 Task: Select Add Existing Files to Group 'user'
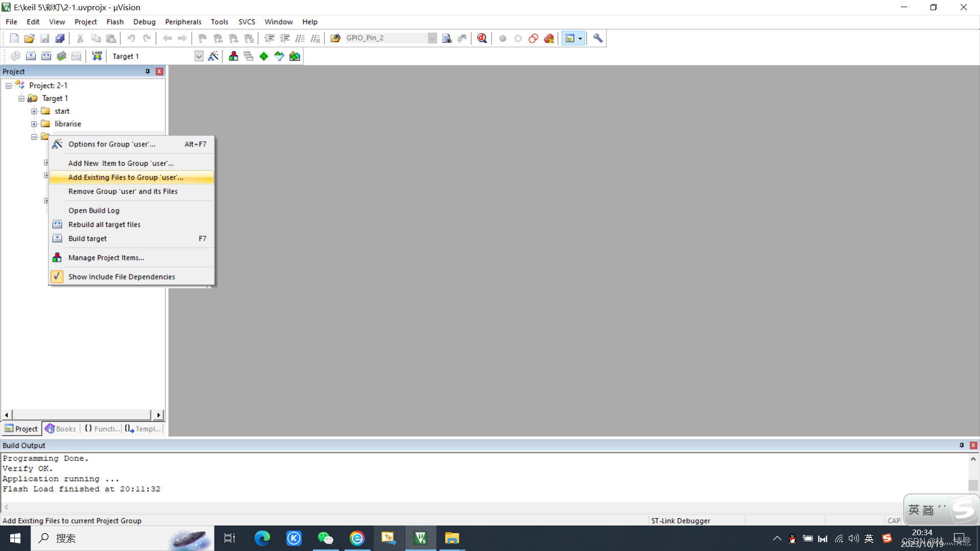coord(126,178)
